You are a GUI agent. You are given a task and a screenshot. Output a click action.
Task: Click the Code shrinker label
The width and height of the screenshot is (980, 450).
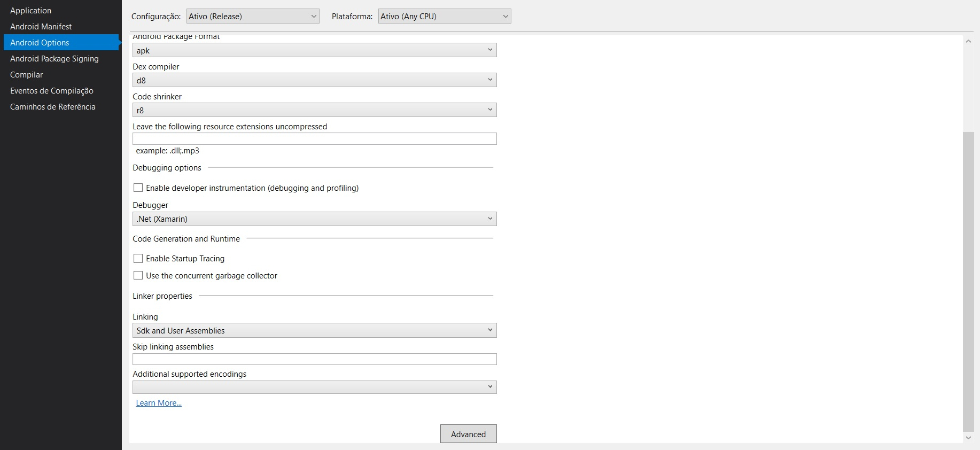157,97
